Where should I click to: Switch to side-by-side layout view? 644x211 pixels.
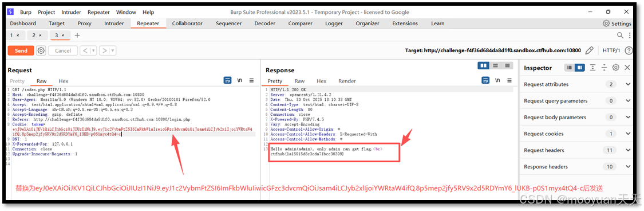click(483, 65)
